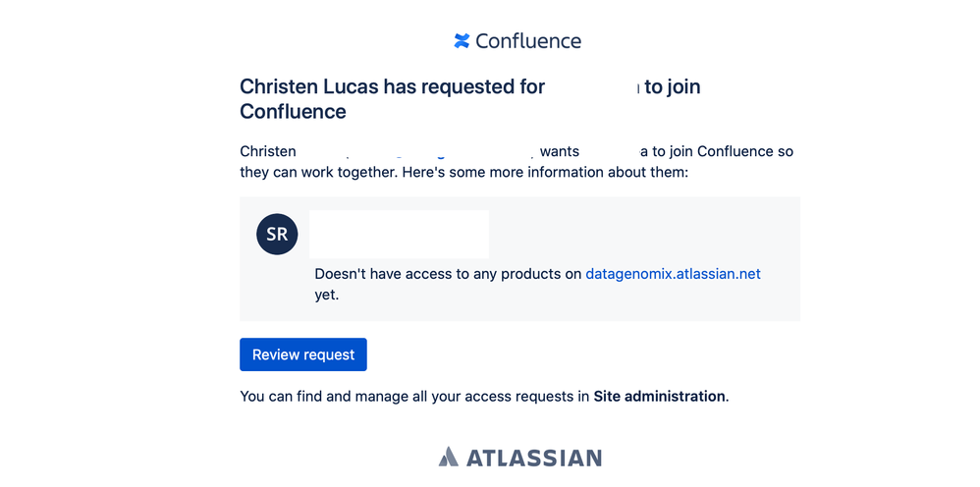
Task: Click the ATLASSIAN wordmark in the footer
Action: pos(534,458)
